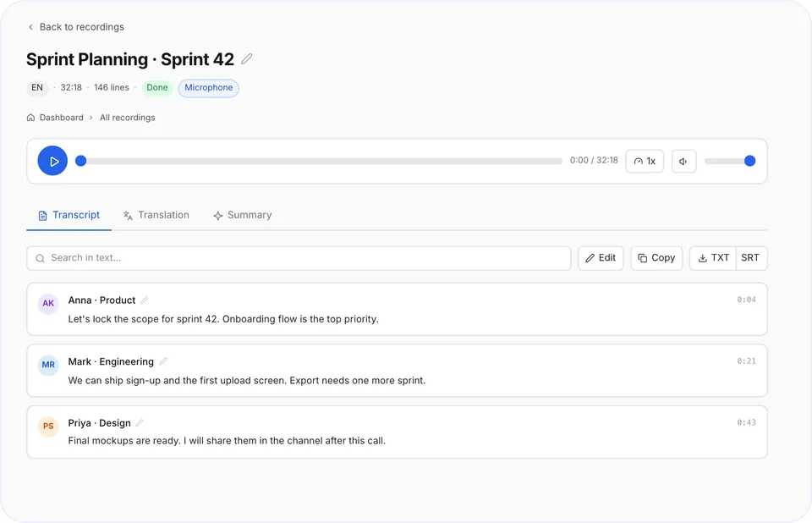The height and width of the screenshot is (523, 812).
Task: Focus the Search in text field
Action: point(299,258)
